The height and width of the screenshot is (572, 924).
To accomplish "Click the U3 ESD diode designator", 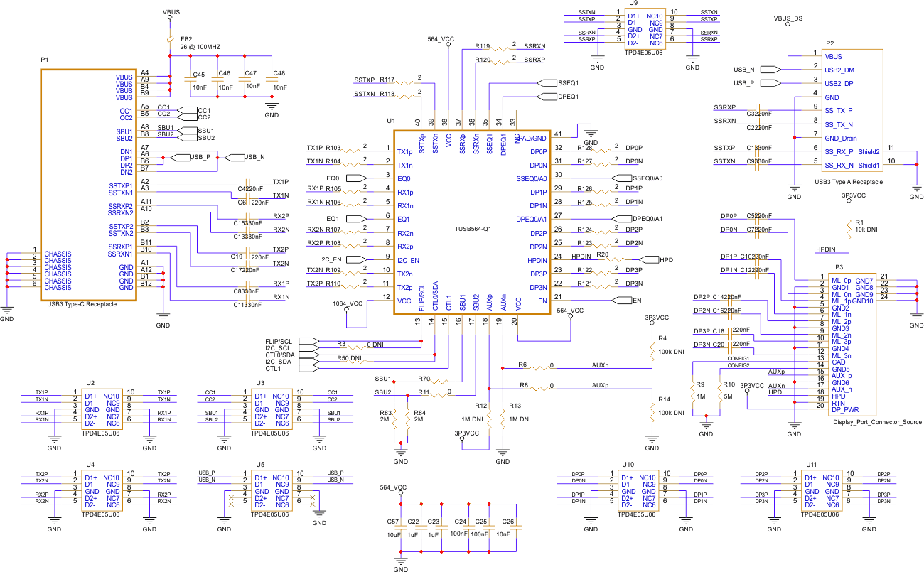I will (260, 382).
